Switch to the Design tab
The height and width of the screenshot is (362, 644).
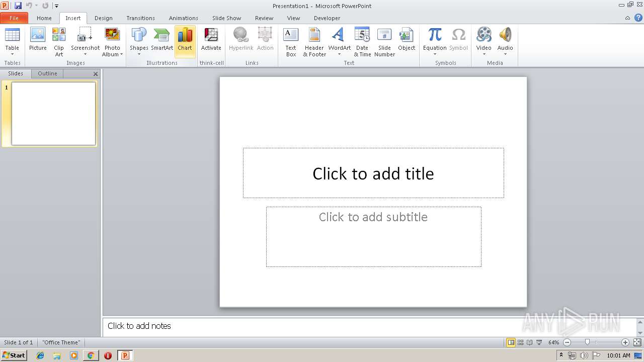(104, 18)
